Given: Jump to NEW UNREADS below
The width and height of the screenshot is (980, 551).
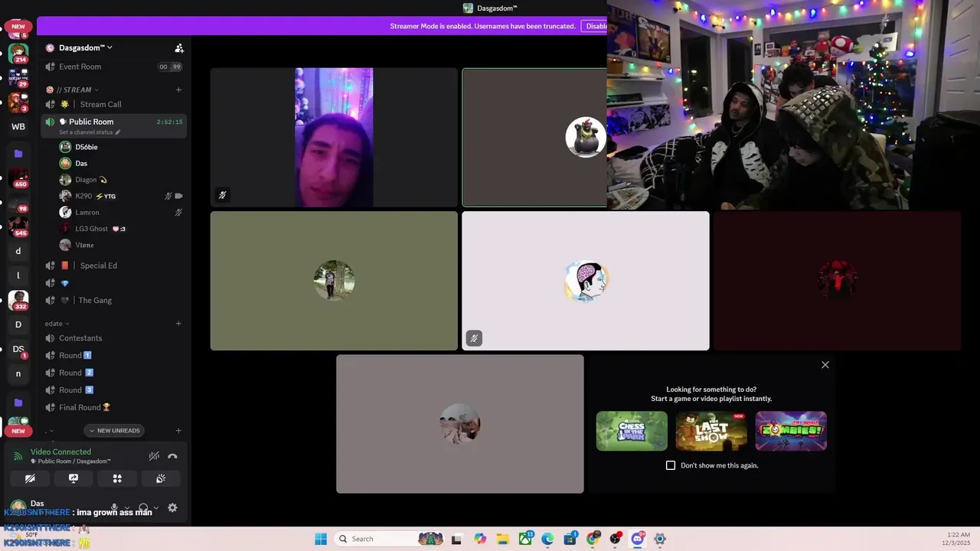Looking at the screenshot, I should click(x=116, y=430).
